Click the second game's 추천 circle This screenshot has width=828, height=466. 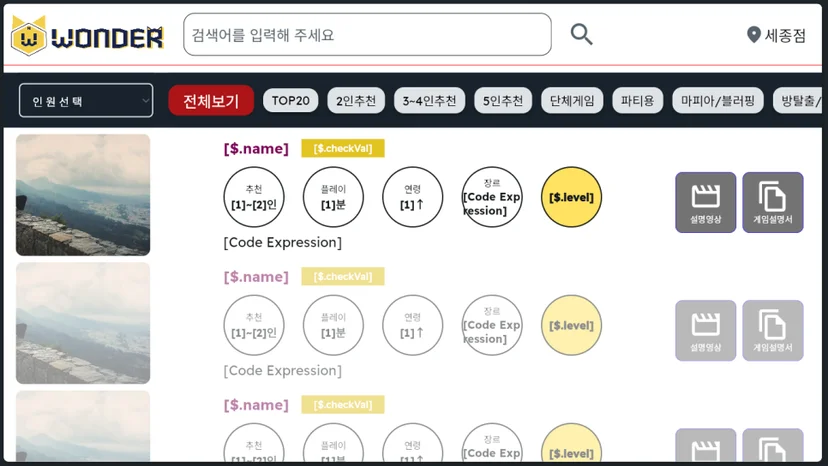(x=254, y=325)
